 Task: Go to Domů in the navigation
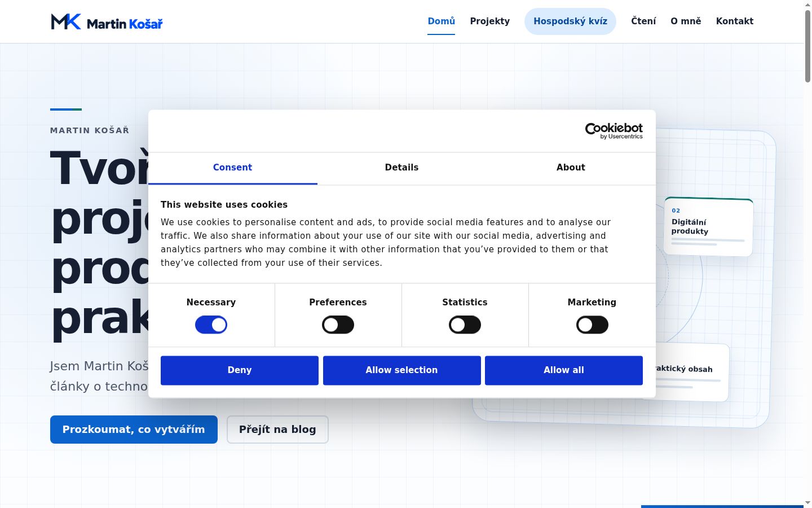pos(441,21)
